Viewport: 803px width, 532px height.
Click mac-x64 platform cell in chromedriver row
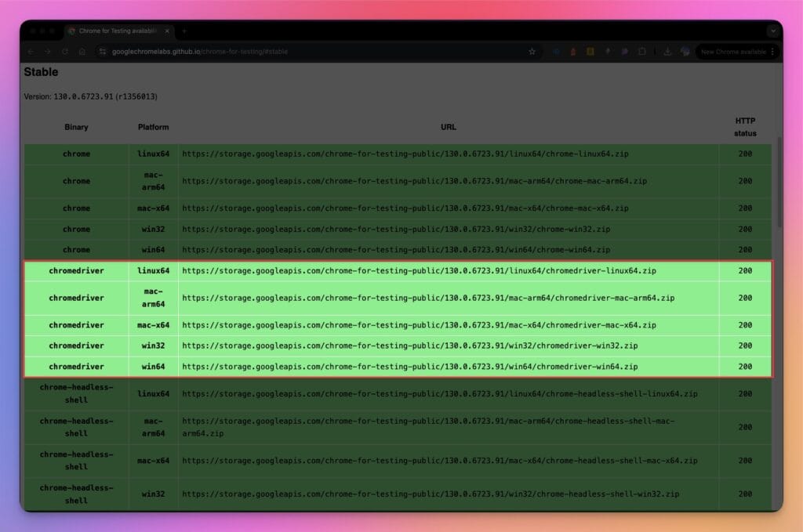coord(153,325)
